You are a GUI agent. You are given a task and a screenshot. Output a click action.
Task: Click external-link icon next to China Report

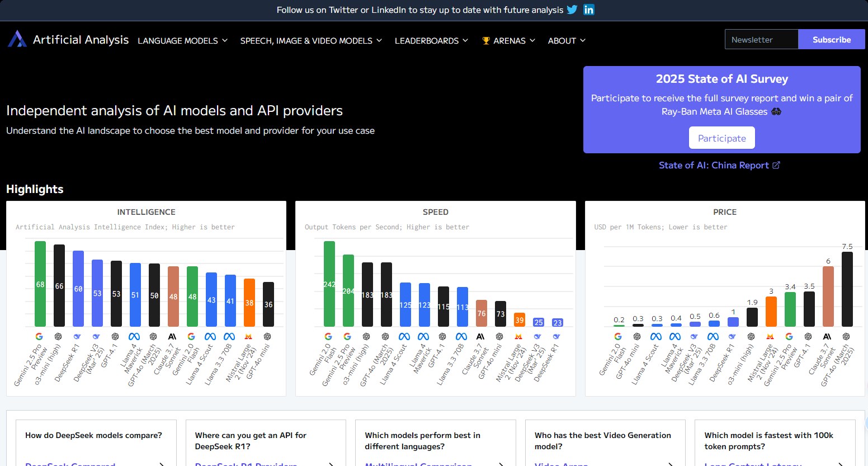pyautogui.click(x=776, y=165)
